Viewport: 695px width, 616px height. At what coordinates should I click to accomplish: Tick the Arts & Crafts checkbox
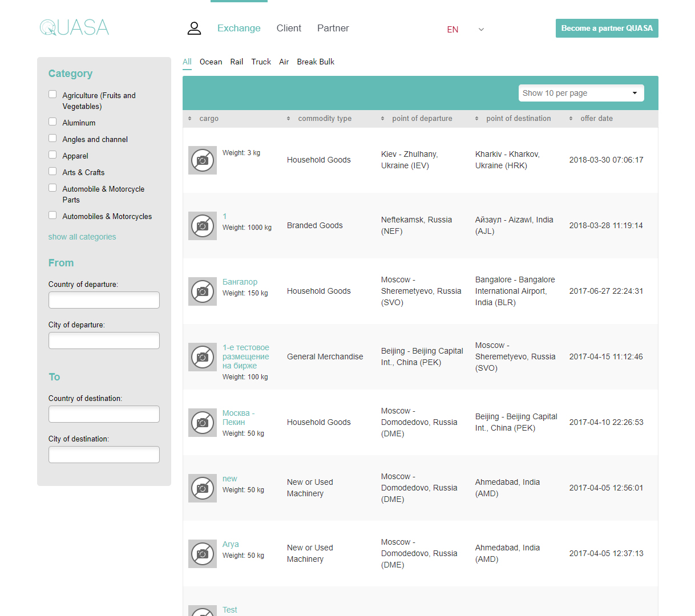click(52, 172)
